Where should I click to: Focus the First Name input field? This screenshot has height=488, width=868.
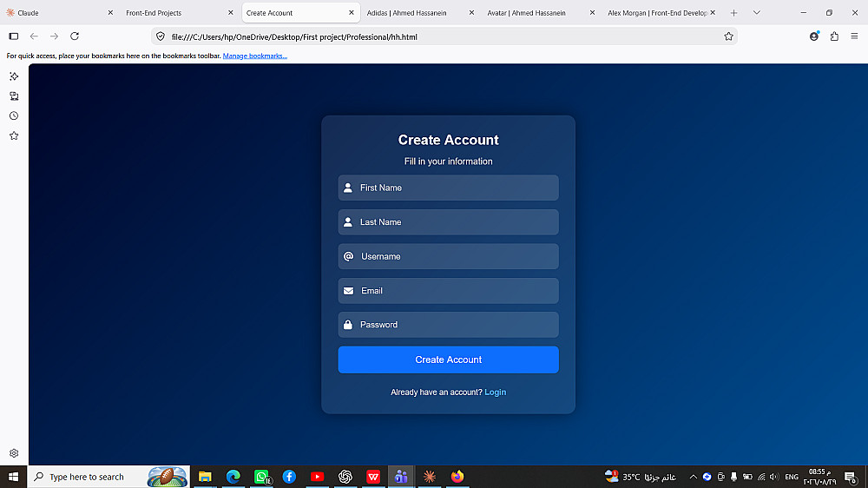click(449, 188)
